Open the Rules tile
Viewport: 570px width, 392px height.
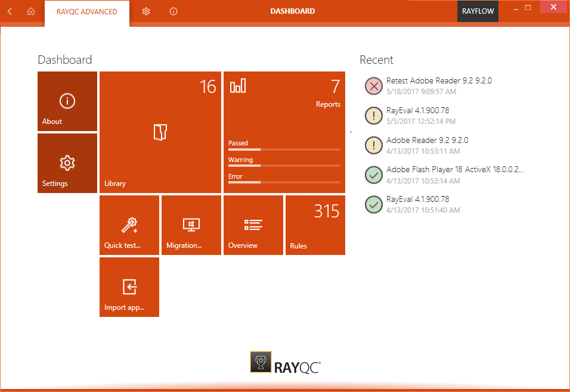coord(315,225)
